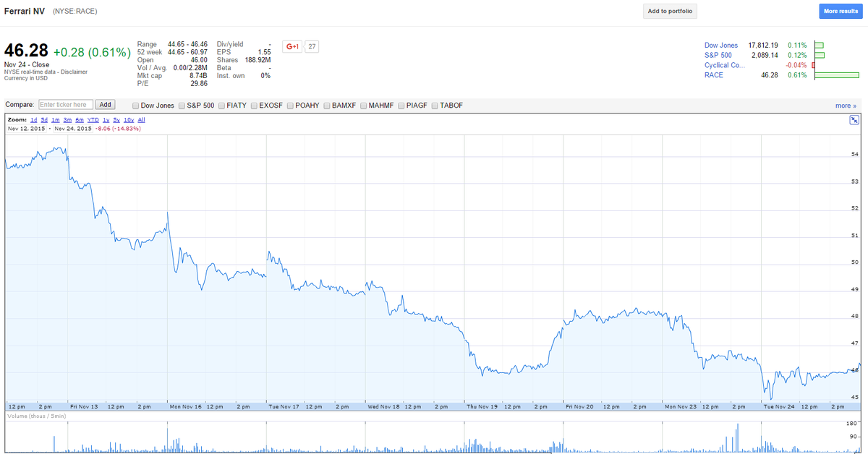Screen dimensions: 868x454
Task: Toggle MAHMF comparison checkbox
Action: (363, 106)
